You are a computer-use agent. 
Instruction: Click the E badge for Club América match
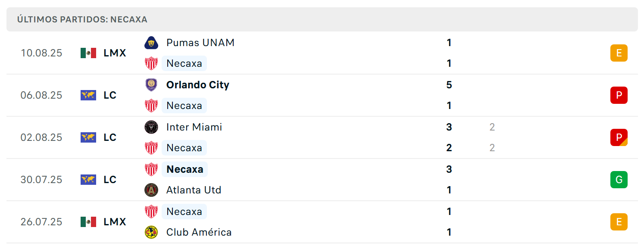(x=619, y=222)
